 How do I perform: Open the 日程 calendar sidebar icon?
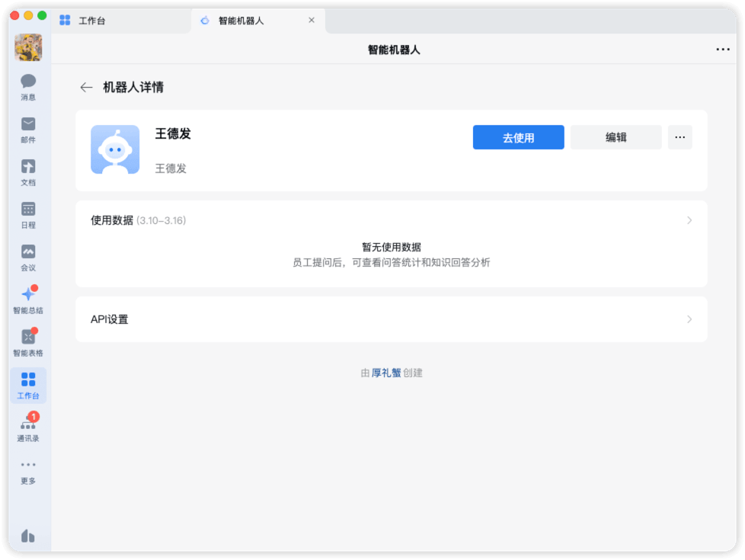pos(28,216)
